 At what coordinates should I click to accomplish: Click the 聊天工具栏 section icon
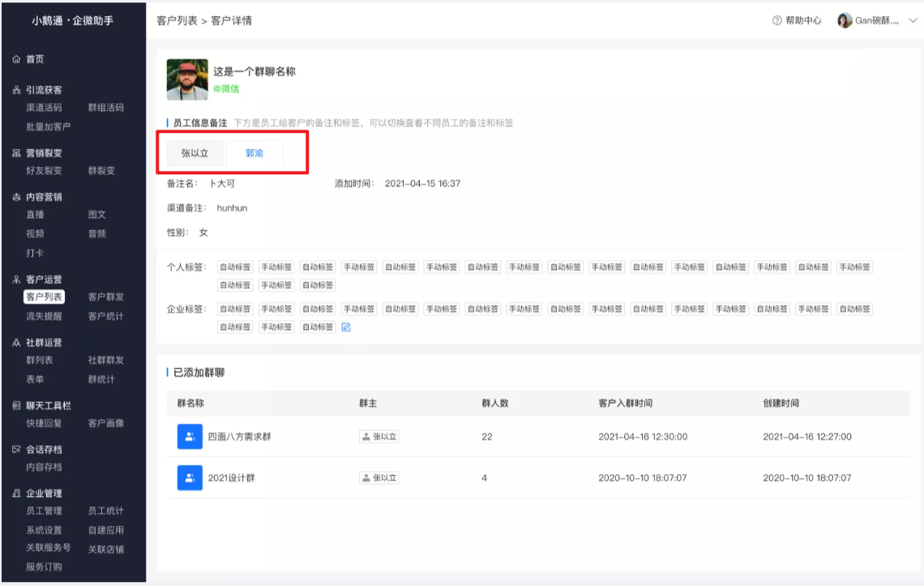click(16, 405)
